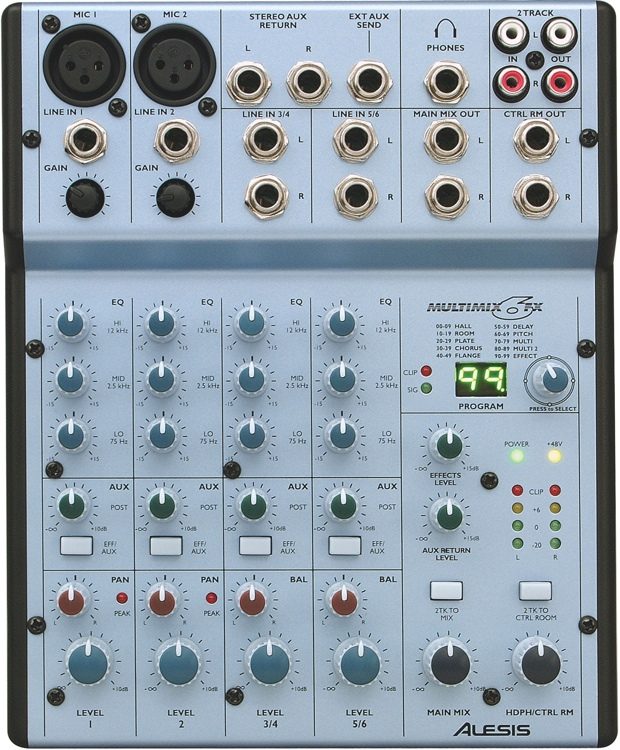Click the MULTIMIX 6 FX logo
Screen dimensions: 620x750
[484, 307]
